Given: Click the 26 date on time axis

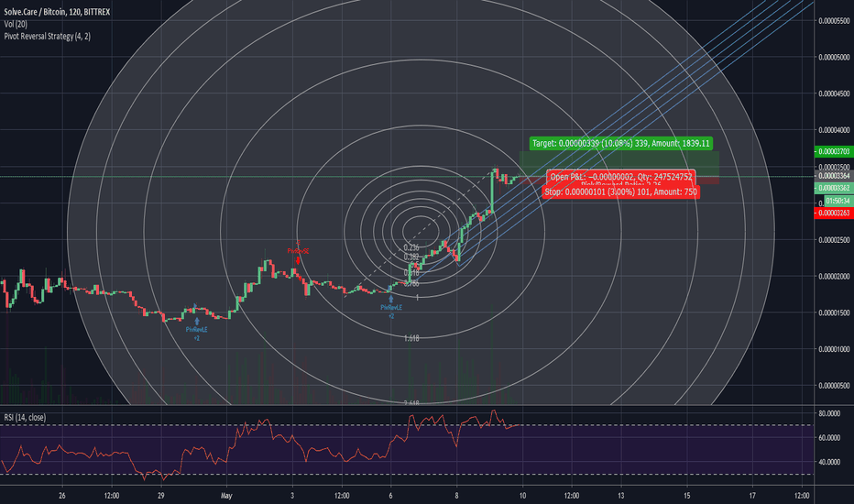Looking at the screenshot, I should (62, 496).
